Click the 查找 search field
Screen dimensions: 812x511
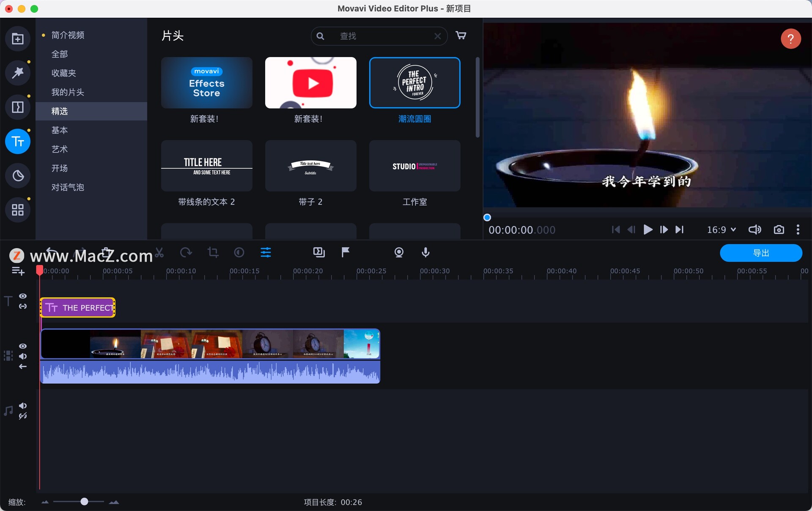pyautogui.click(x=379, y=36)
